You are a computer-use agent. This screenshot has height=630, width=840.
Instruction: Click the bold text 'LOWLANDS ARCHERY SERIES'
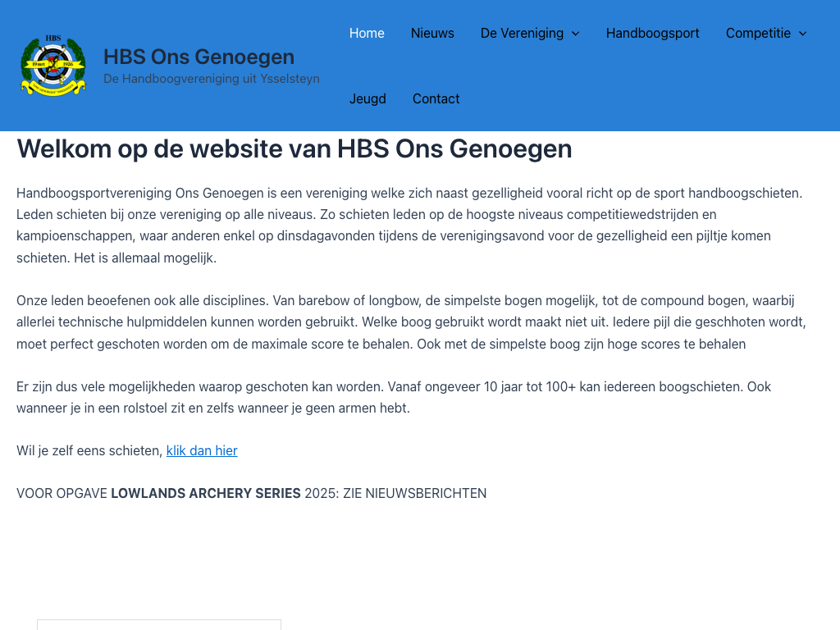tap(206, 493)
